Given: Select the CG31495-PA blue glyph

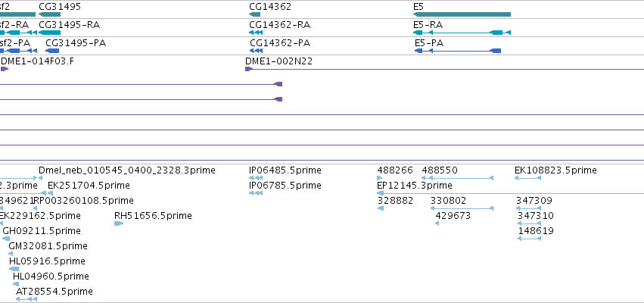Looking at the screenshot, I should coord(52,51).
